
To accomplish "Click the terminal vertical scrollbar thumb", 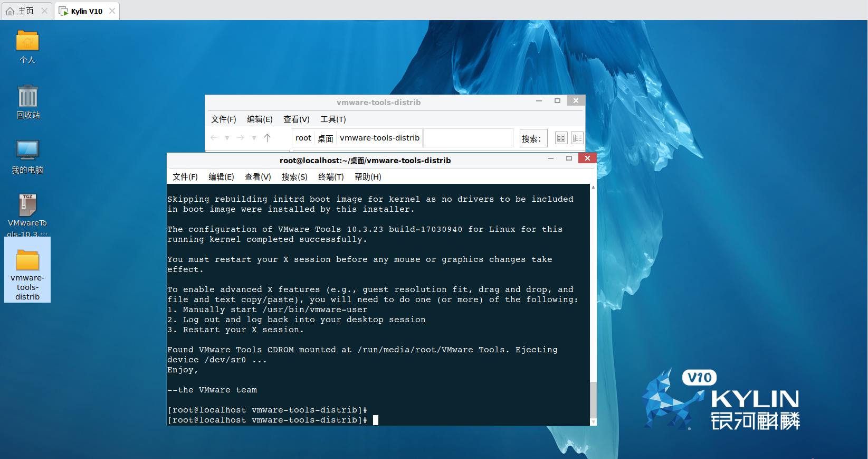I will point(593,400).
